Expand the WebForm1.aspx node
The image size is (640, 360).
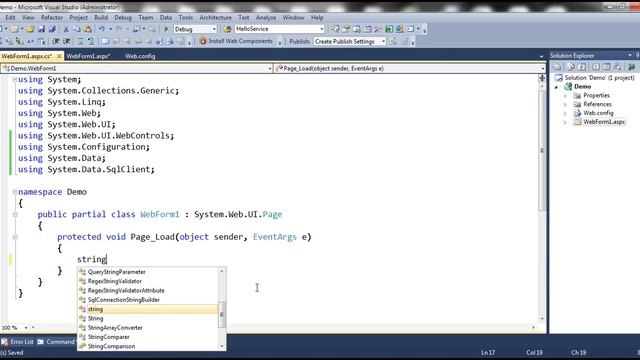[565, 122]
